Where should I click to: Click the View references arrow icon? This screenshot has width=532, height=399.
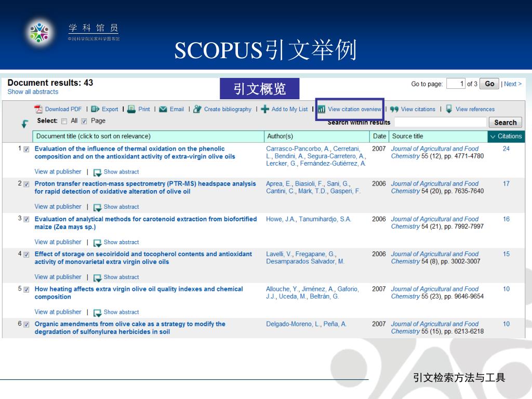[449, 109]
